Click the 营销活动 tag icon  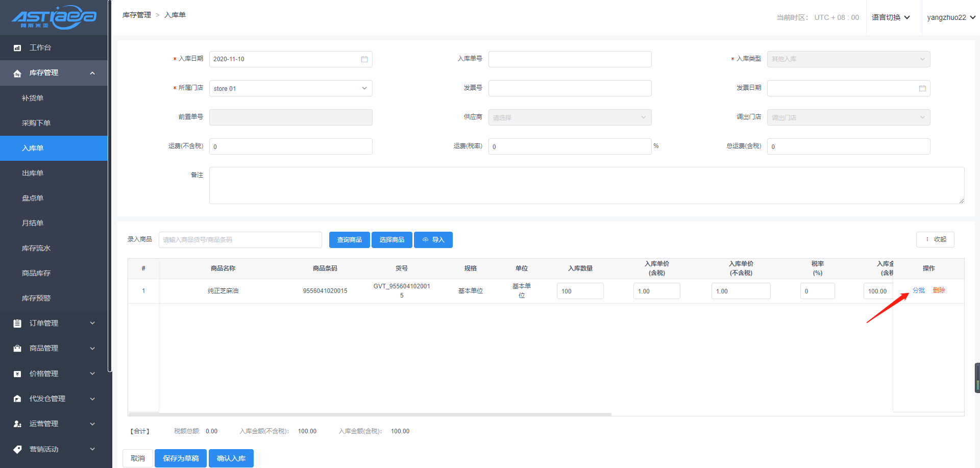[17, 450]
